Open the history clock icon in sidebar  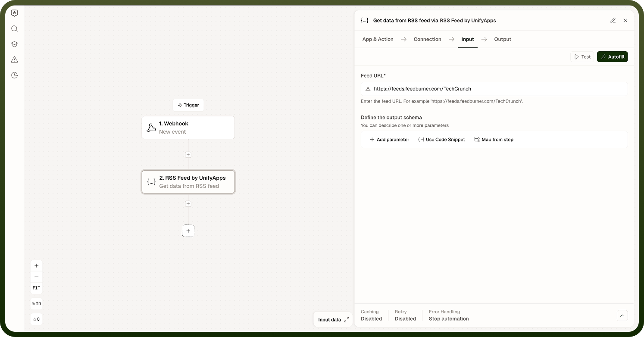tap(15, 75)
